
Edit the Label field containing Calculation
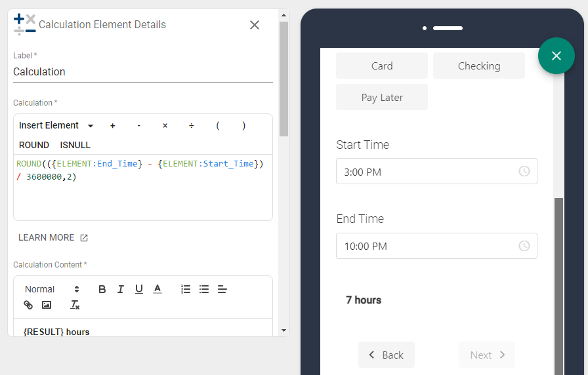point(143,71)
